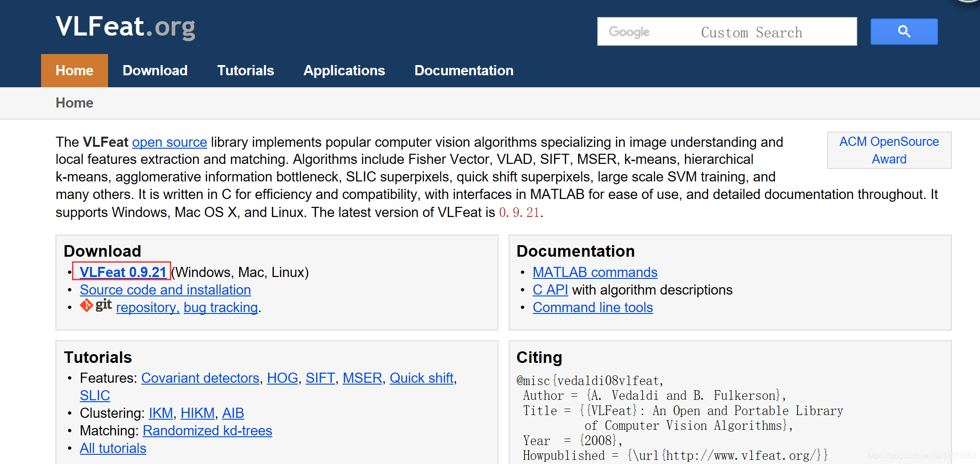Open the HIKM clustering tutorial
The image size is (980, 464).
pyautogui.click(x=198, y=413)
